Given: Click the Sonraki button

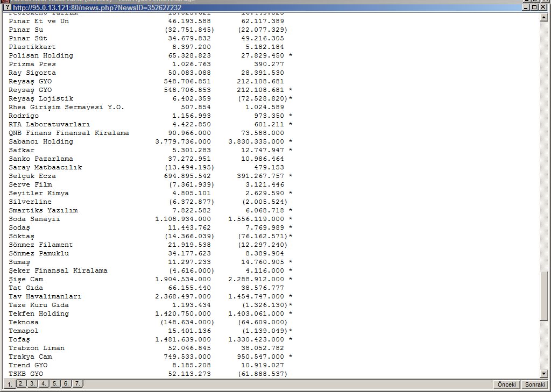Looking at the screenshot, I should (534, 384).
